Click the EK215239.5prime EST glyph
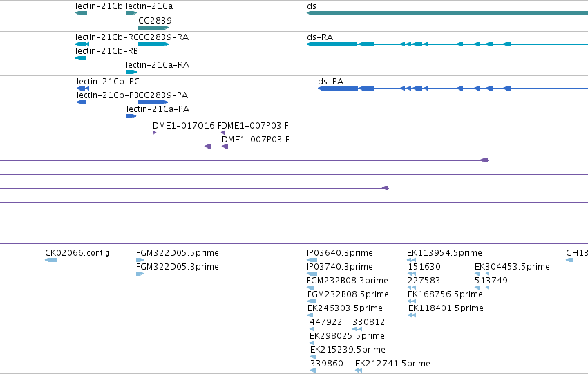 314,357
